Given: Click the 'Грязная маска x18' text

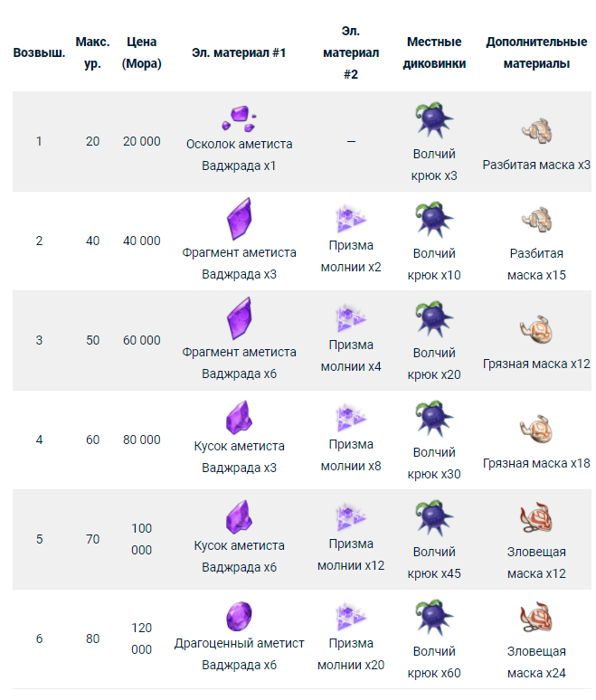Looking at the screenshot, I should pos(536,463).
